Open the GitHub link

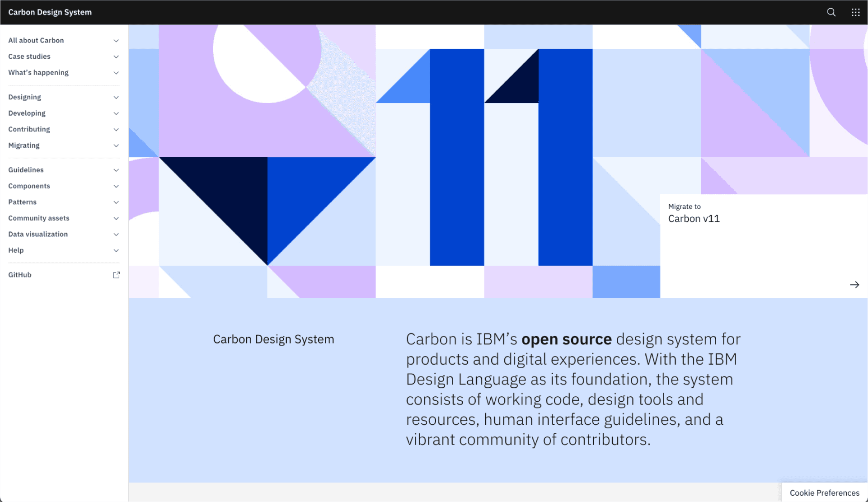(x=20, y=275)
